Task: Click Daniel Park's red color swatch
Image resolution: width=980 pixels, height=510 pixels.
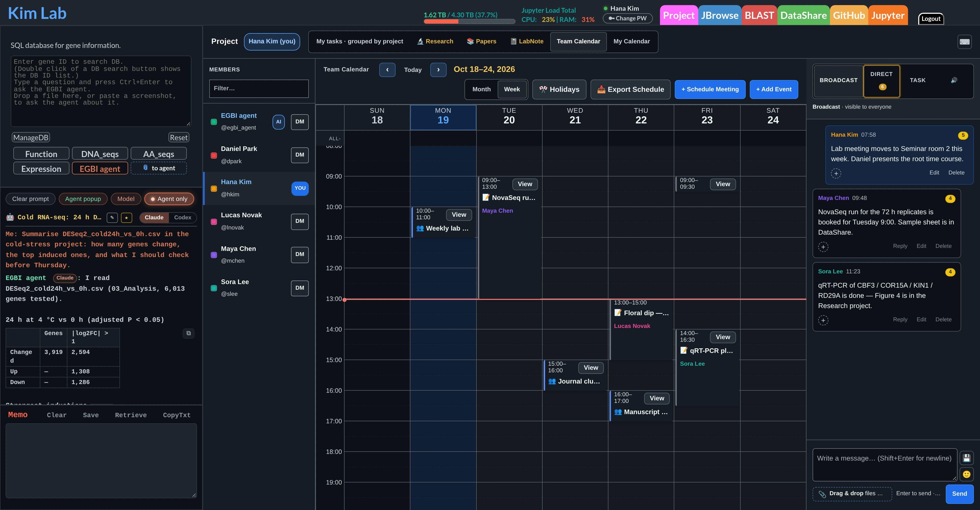Action: pos(214,156)
